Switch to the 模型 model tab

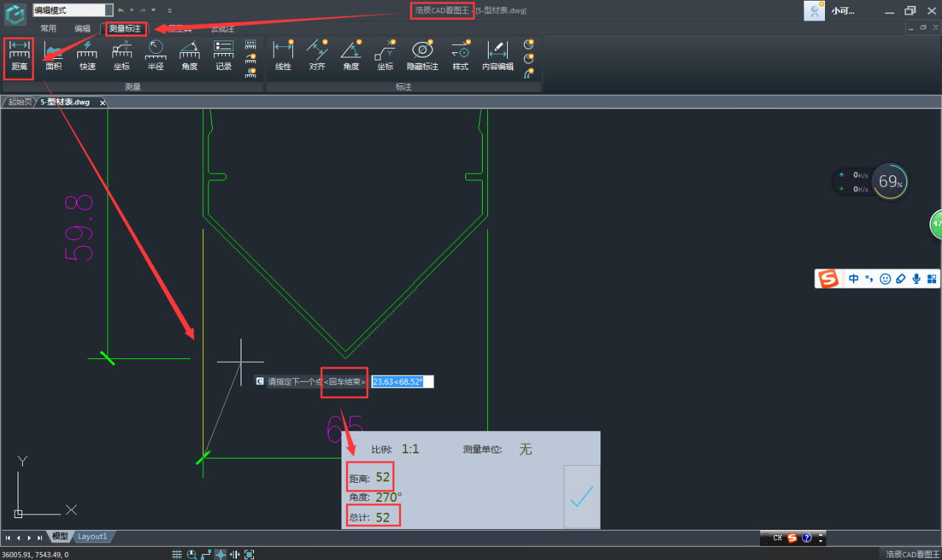tap(60, 536)
